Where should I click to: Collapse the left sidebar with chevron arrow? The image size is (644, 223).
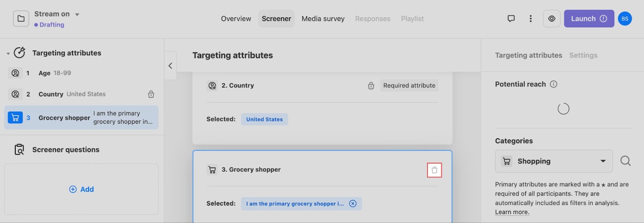tap(170, 66)
